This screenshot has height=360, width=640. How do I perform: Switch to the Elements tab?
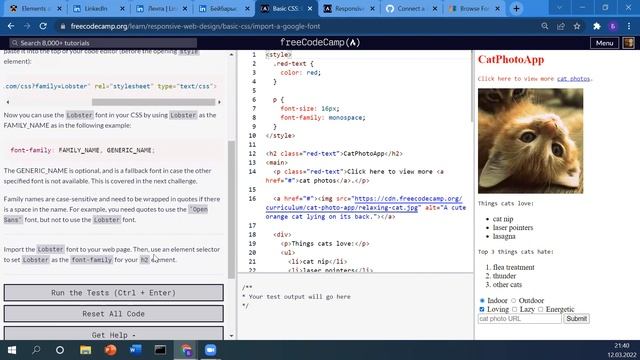coord(34,8)
